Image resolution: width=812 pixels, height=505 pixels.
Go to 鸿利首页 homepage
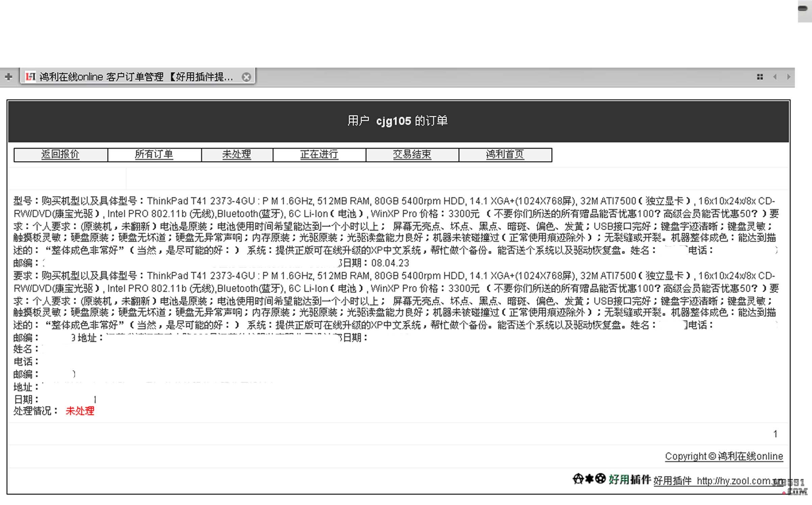click(x=505, y=155)
